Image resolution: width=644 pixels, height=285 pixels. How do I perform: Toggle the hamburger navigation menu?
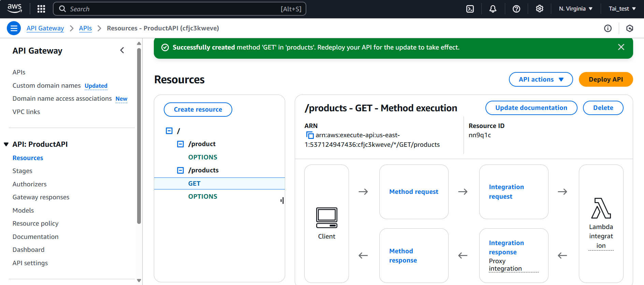(14, 28)
